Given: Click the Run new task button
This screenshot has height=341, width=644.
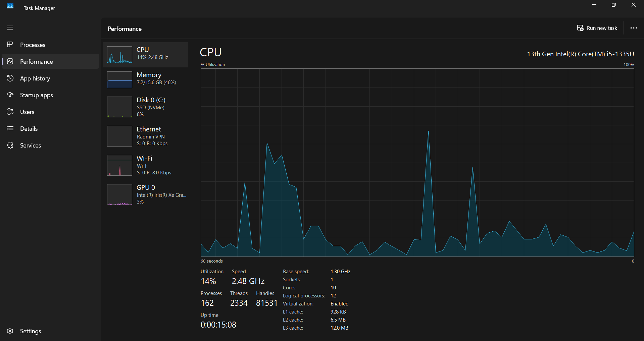Looking at the screenshot, I should coord(597,28).
